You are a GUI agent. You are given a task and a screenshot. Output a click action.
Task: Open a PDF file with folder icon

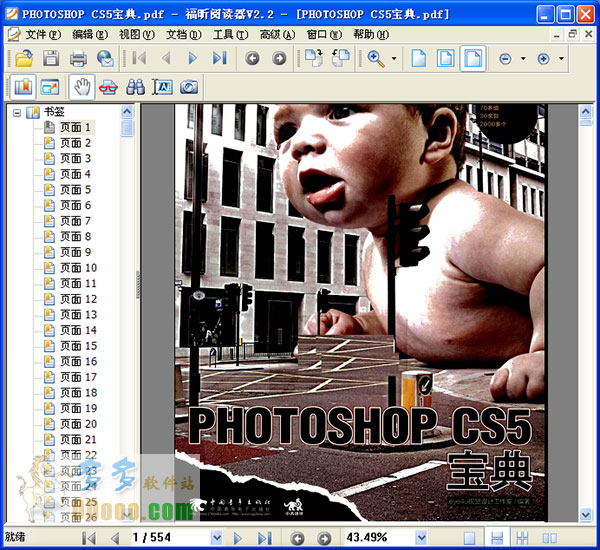[x=24, y=59]
